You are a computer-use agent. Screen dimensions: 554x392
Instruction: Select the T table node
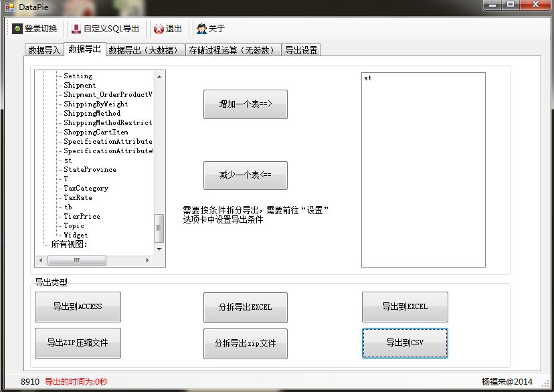(x=66, y=179)
